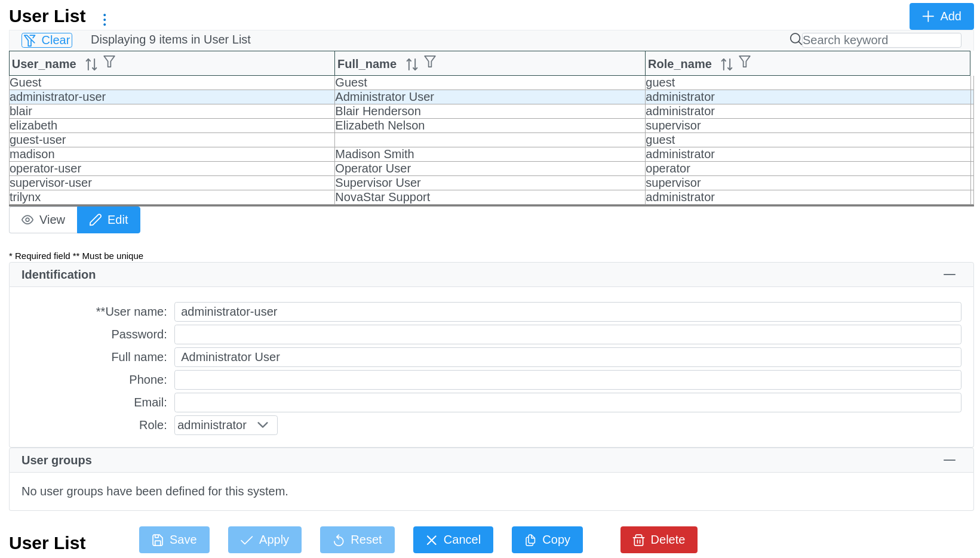Click the Blair Henderson full name cell
This screenshot has width=980, height=558.
click(x=490, y=111)
